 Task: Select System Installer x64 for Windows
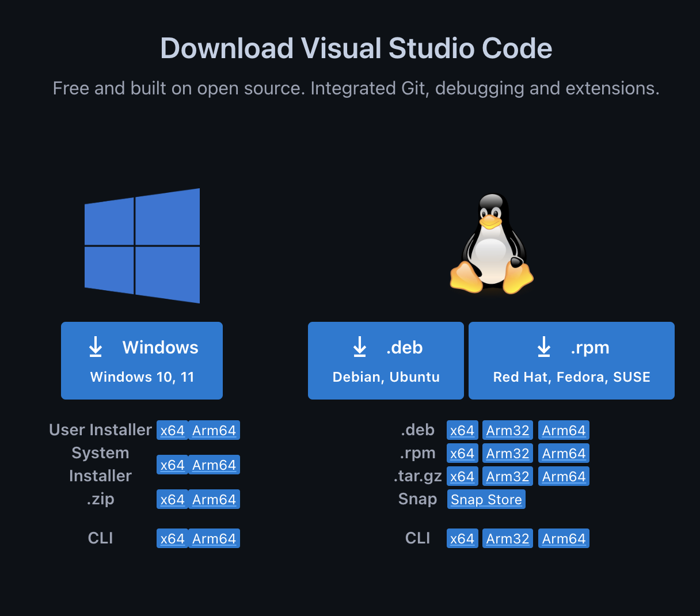(x=172, y=465)
